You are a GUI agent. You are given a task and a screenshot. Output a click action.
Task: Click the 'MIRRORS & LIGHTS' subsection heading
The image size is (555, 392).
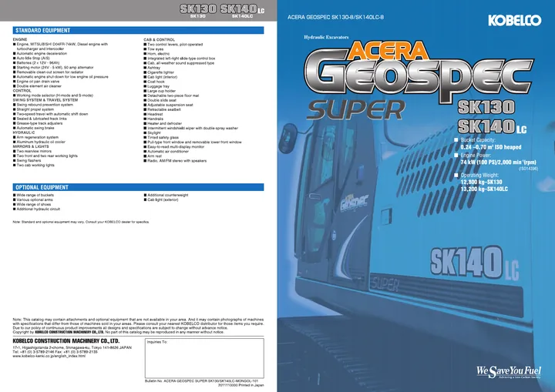tap(31, 146)
